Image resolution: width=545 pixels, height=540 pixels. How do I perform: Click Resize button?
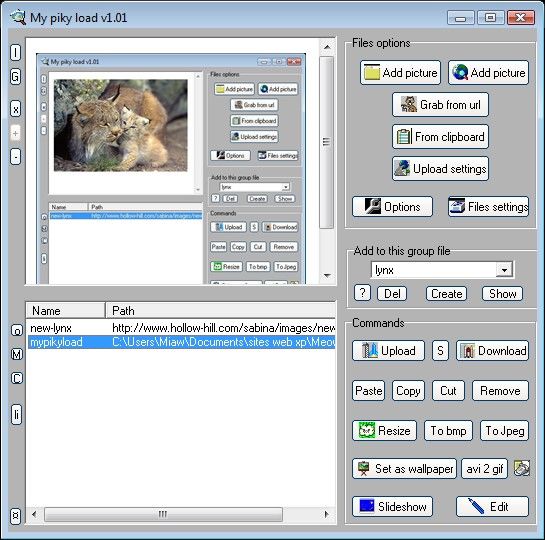click(384, 431)
